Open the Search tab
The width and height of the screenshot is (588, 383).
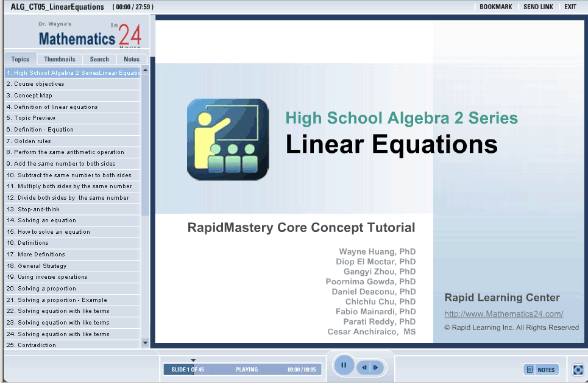99,59
